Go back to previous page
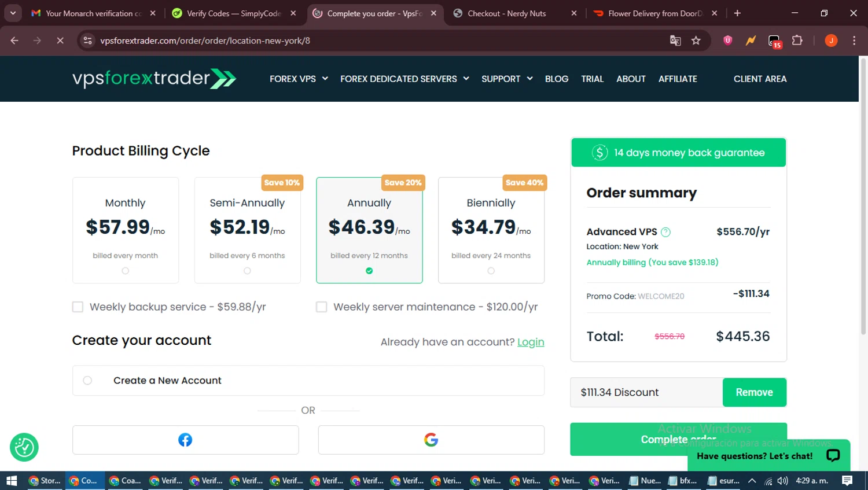This screenshot has height=490, width=868. point(14,40)
